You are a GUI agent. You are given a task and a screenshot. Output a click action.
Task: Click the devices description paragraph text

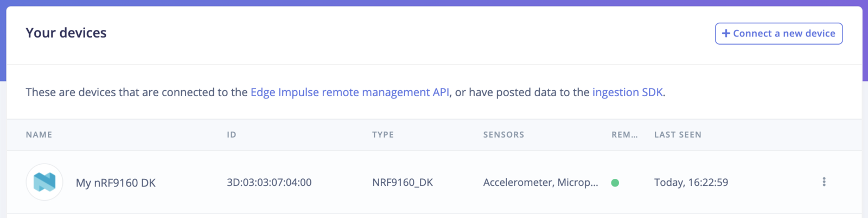[136, 92]
